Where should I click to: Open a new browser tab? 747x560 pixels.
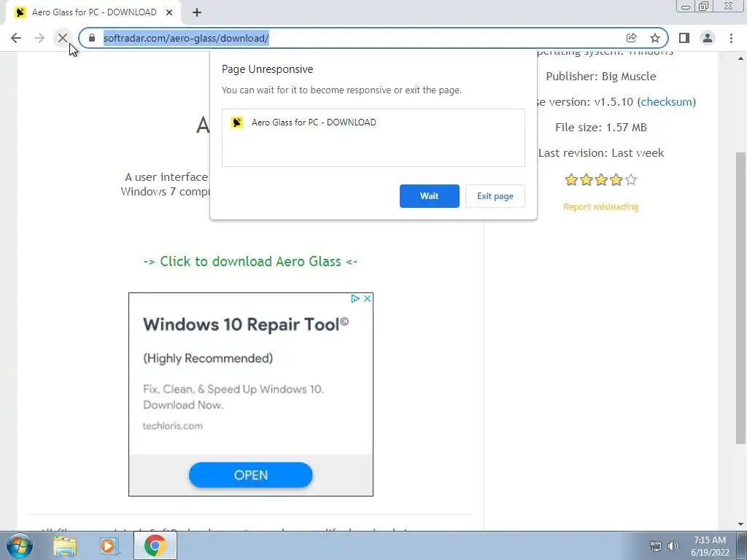pos(197,12)
